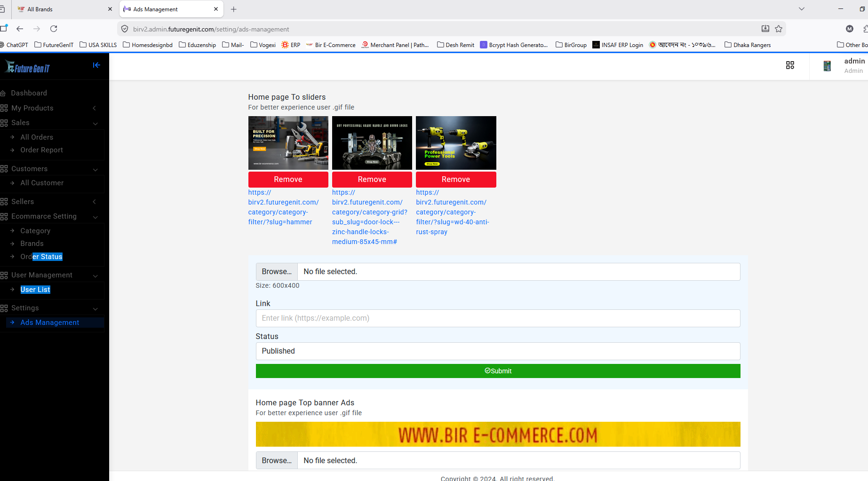This screenshot has height=481, width=868.
Task: Remove the Built for Precision slider
Action: pyautogui.click(x=288, y=180)
